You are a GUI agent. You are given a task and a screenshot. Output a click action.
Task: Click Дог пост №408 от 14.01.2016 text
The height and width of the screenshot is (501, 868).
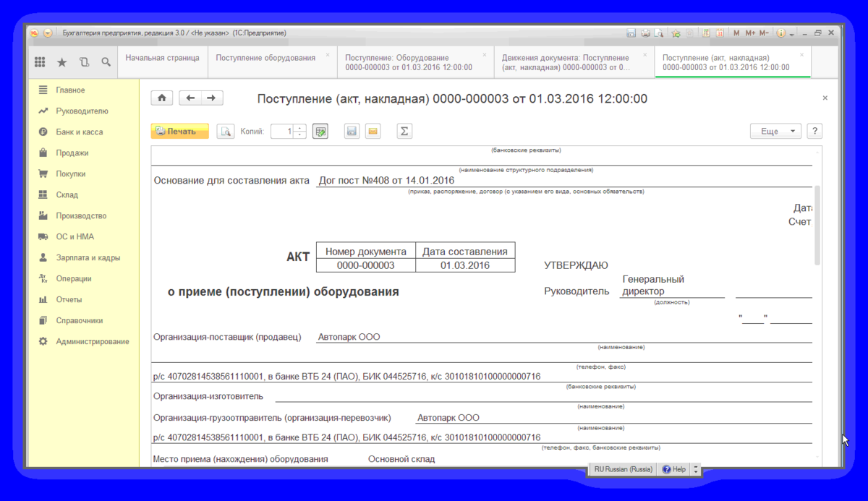pos(386,180)
